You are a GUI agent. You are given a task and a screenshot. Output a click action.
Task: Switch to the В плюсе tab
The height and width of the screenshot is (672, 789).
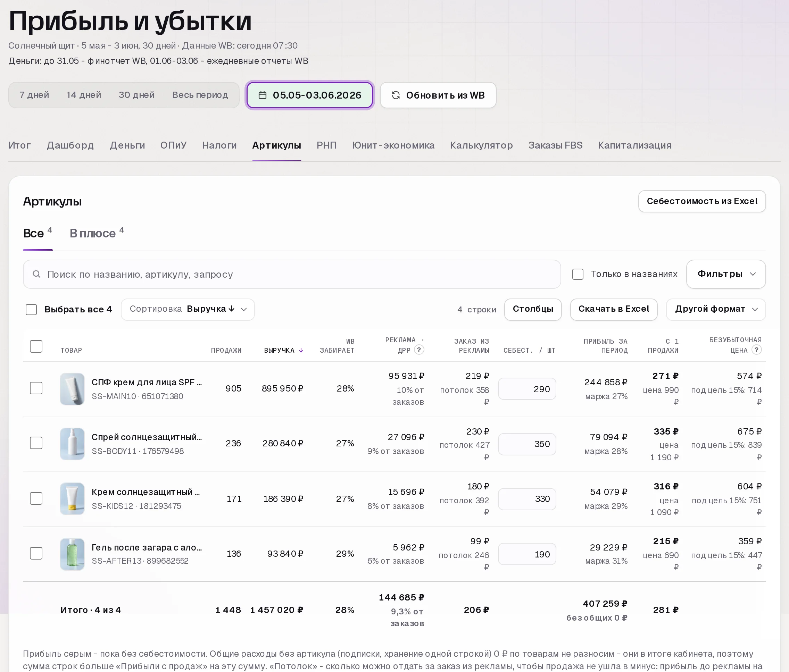click(96, 233)
